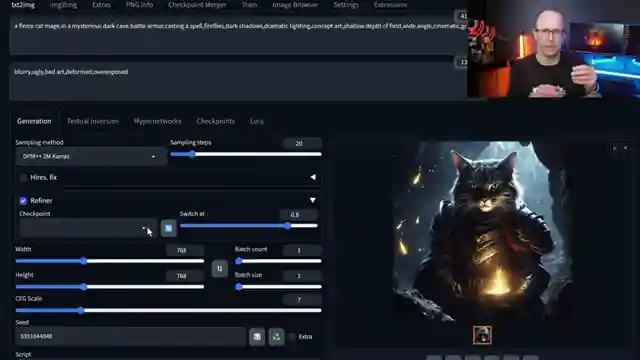Image resolution: width=640 pixels, height=360 pixels.
Task: Expand the Hires. fix section arrow
Action: [313, 177]
